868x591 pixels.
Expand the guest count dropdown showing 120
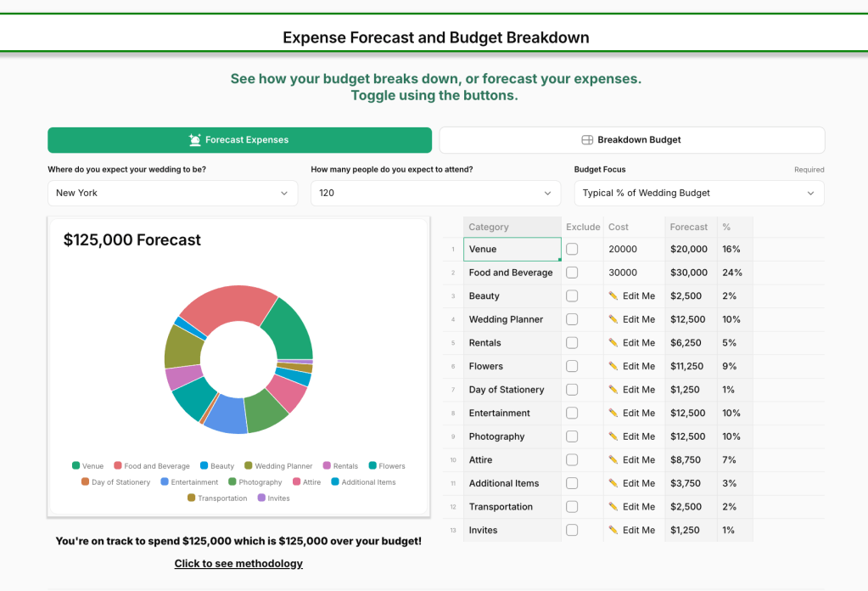tap(435, 193)
